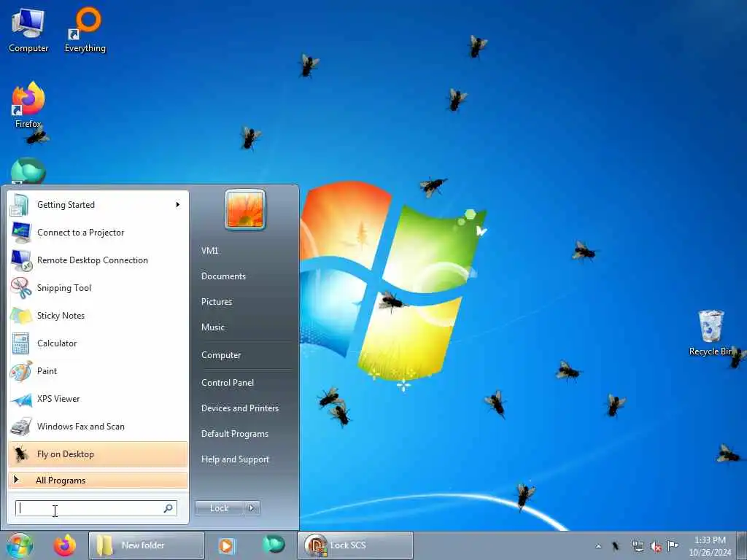Viewport: 747px width, 560px height.
Task: Click the Start orb button
Action: [20, 545]
